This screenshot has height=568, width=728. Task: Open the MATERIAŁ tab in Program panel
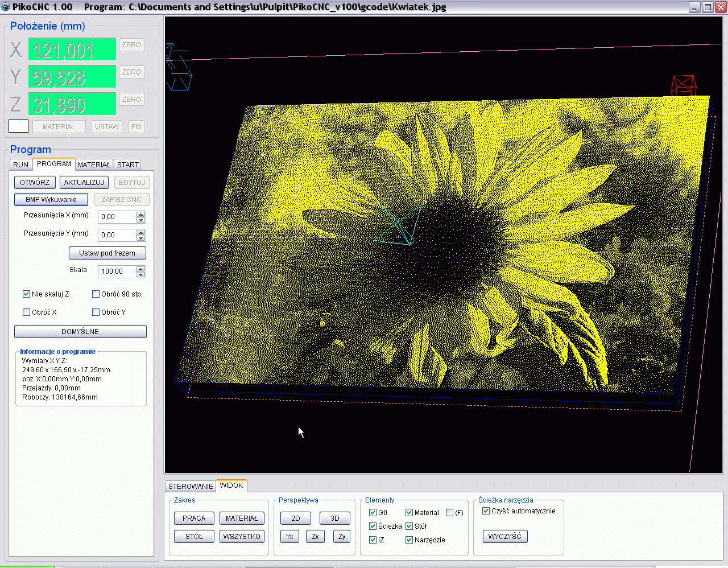(94, 164)
